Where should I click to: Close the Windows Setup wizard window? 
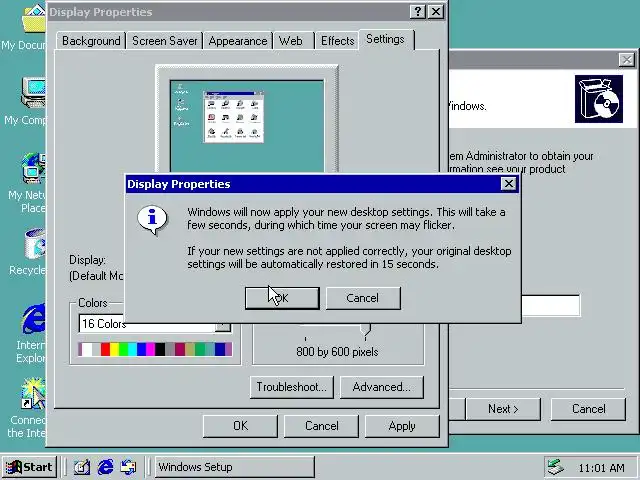click(627, 60)
